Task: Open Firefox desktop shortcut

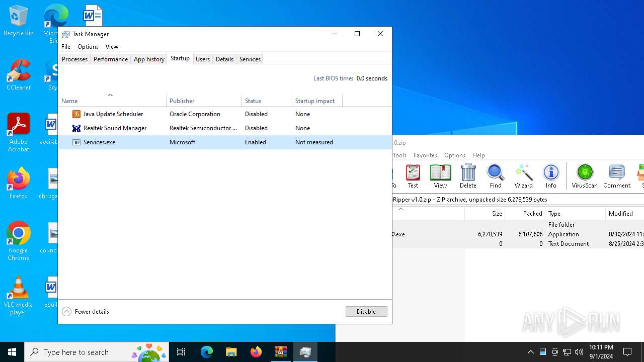Action: 19,184
